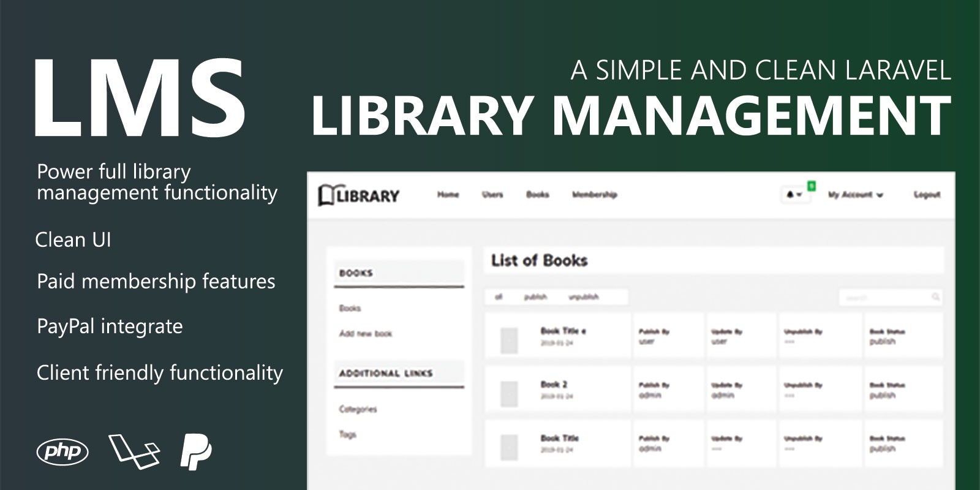Click the last Book Title row thumbnail
Viewport: 980px width, 490px height.
(x=509, y=447)
